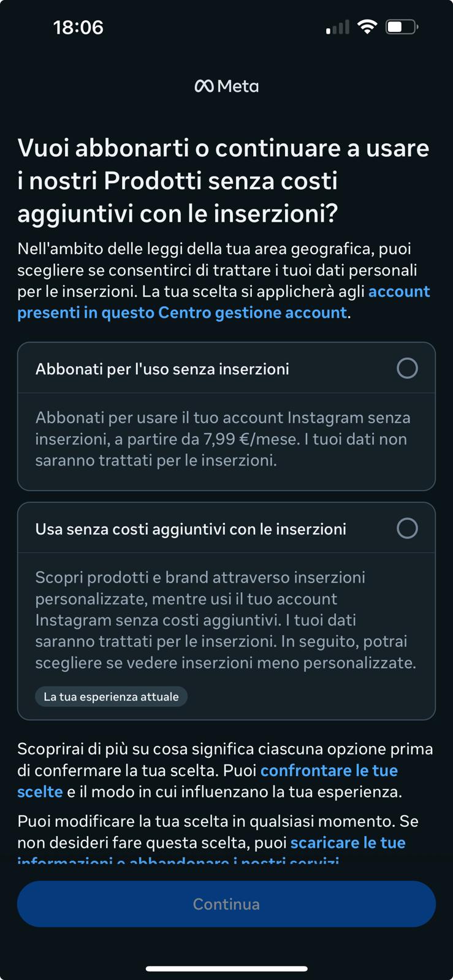Screen dimensions: 453x980
Task: Tap the home indicator bar at bottom
Action: (226, 968)
